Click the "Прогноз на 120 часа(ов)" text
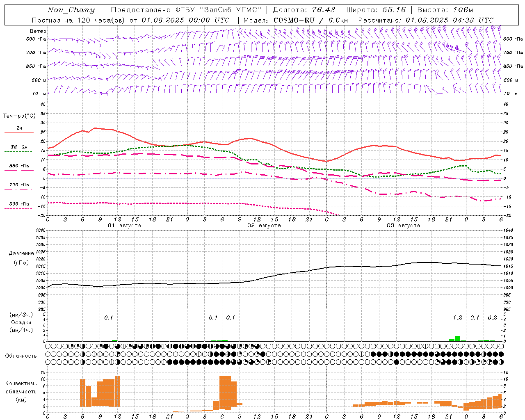The width and height of the screenshot is (525, 420). (79, 20)
